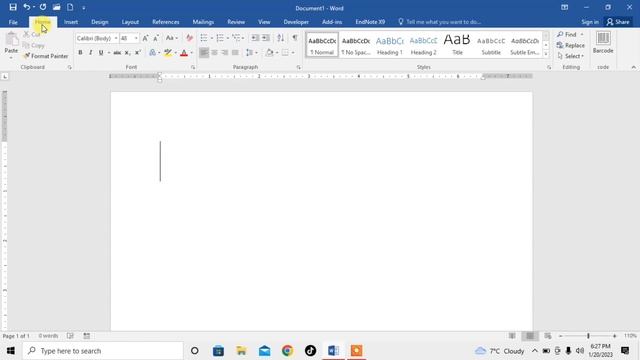Click the Numbering list icon
Screen dimensions: 640x360
point(220,38)
